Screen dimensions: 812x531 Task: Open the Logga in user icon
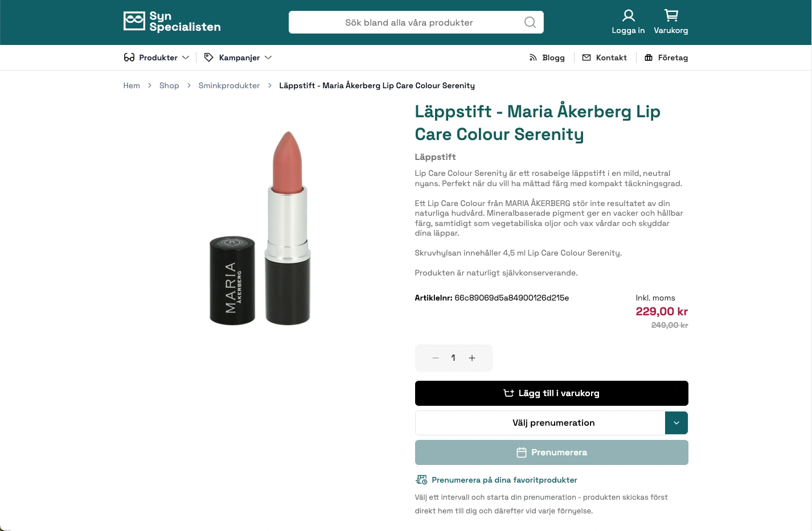click(628, 15)
